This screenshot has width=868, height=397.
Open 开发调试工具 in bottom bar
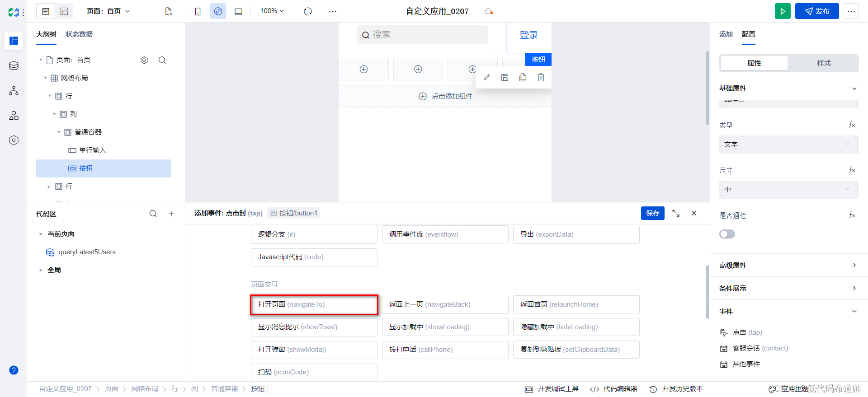coord(552,389)
